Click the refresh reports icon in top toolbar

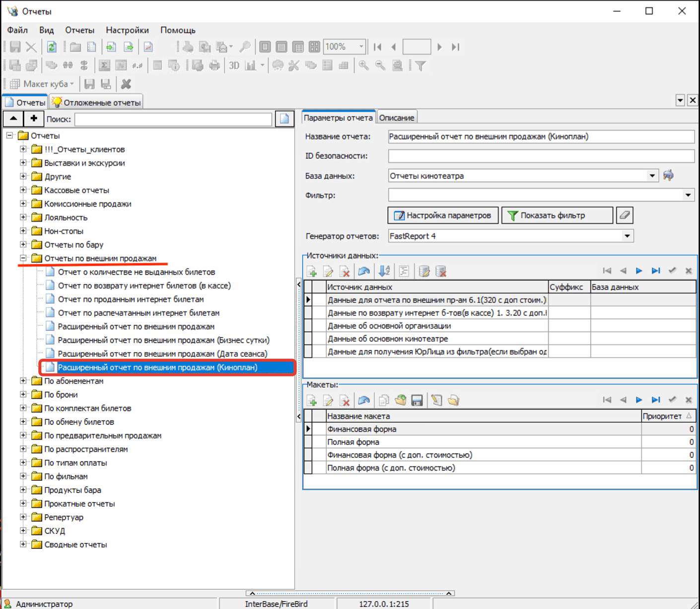click(x=52, y=47)
